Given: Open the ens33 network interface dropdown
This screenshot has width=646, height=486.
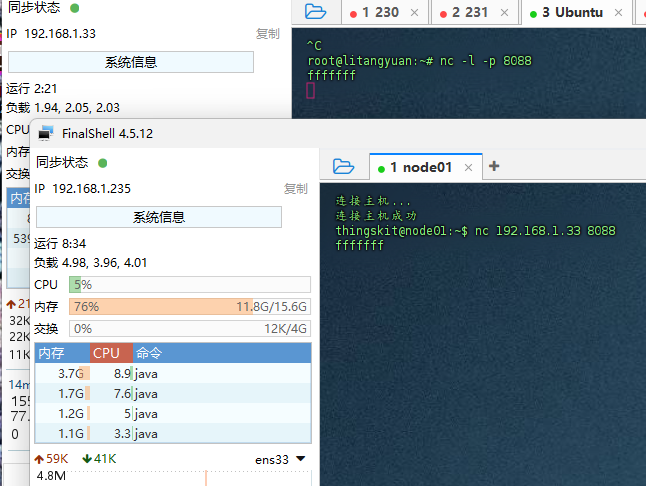Looking at the screenshot, I should pyautogui.click(x=300, y=459).
